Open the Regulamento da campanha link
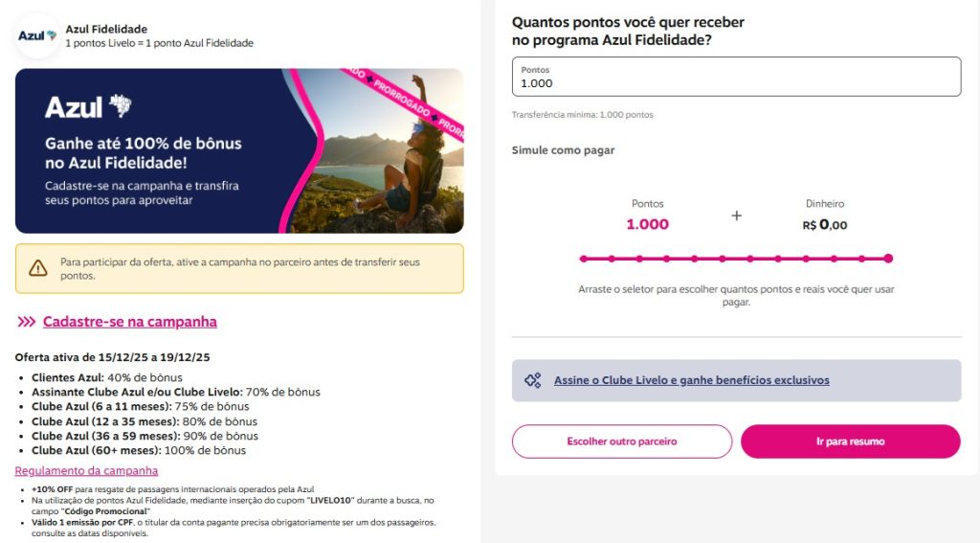The height and width of the screenshot is (543, 980). coord(86,471)
